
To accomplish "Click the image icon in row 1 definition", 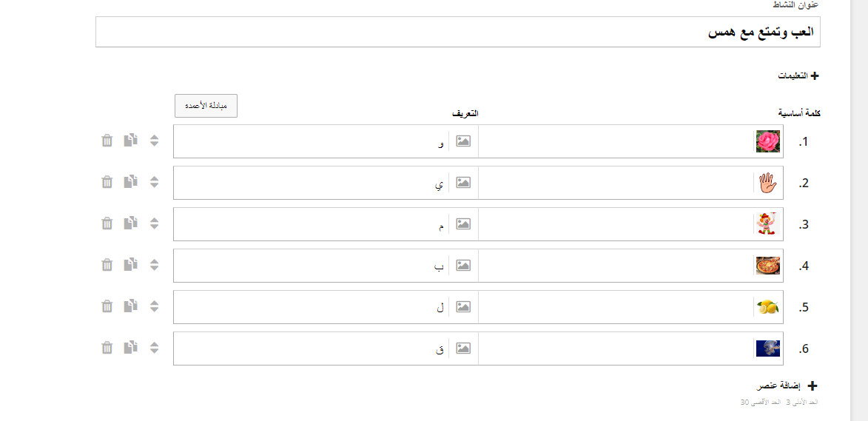I will (x=463, y=141).
